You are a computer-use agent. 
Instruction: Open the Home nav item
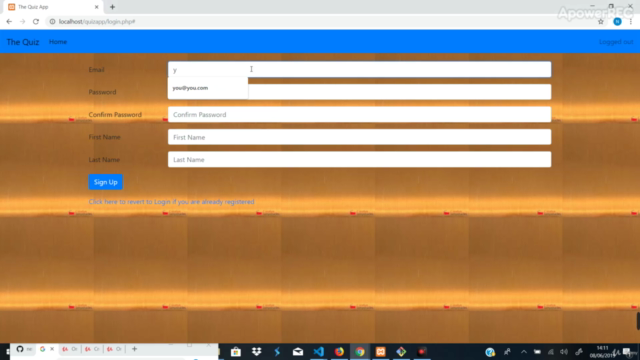(58, 42)
